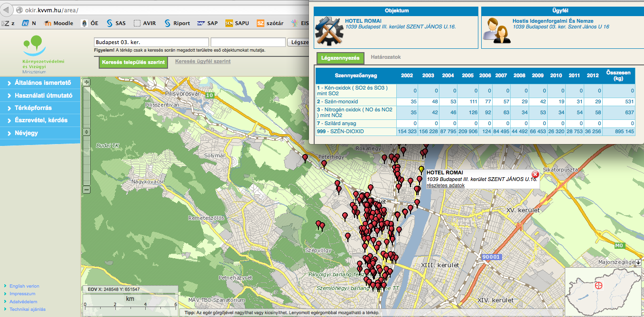Click the Objektum tools icon

tap(329, 31)
